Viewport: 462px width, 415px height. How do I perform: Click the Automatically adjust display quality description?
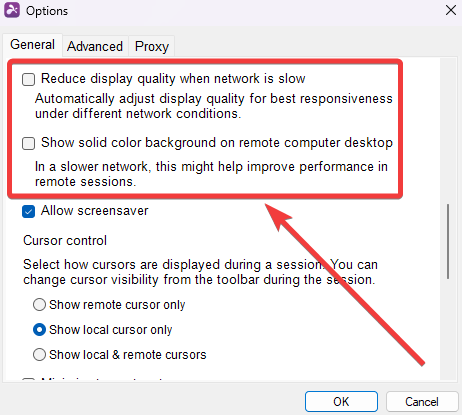[x=214, y=106]
